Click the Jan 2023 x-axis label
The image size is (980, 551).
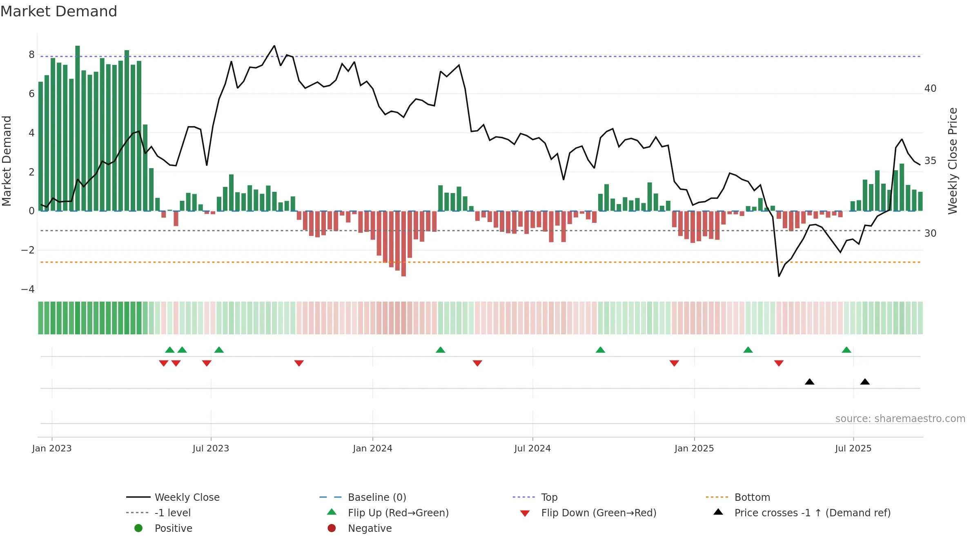(x=52, y=448)
